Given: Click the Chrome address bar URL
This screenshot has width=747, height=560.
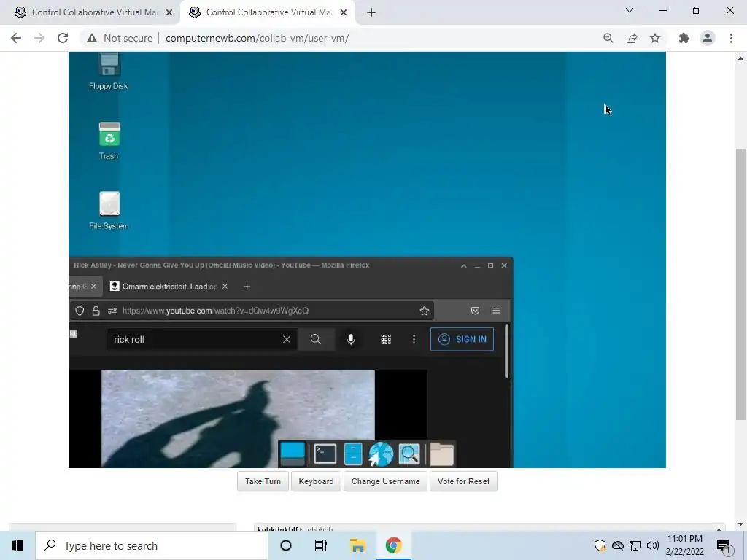Looking at the screenshot, I should pos(258,38).
